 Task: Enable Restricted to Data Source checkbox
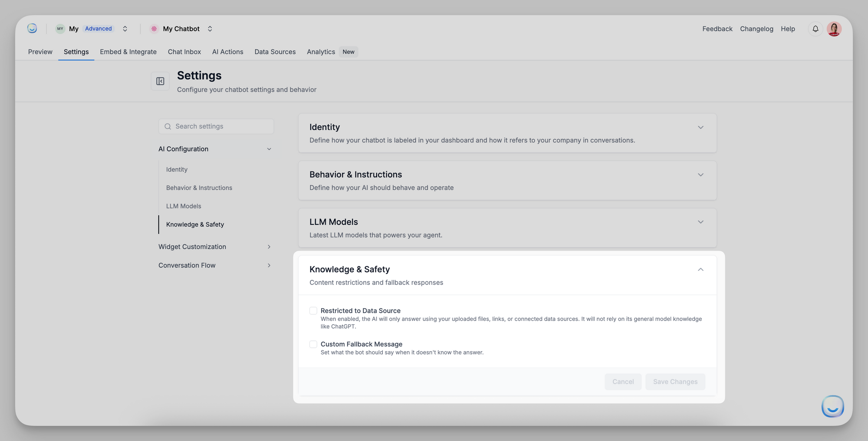[x=313, y=311]
